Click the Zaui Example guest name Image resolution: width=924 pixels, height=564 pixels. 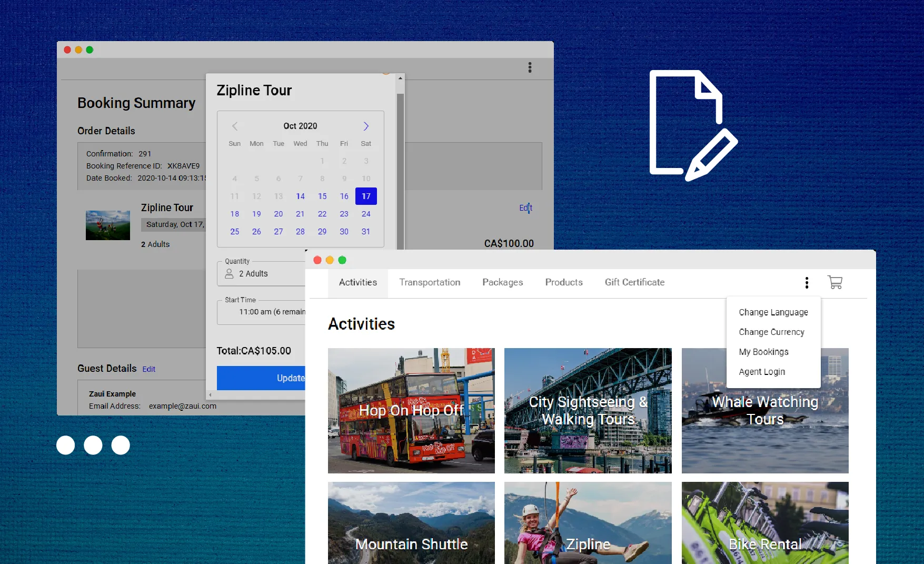click(x=112, y=394)
